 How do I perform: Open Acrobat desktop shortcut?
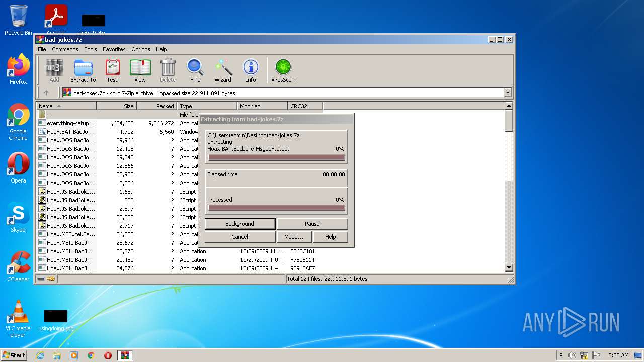coord(56,20)
